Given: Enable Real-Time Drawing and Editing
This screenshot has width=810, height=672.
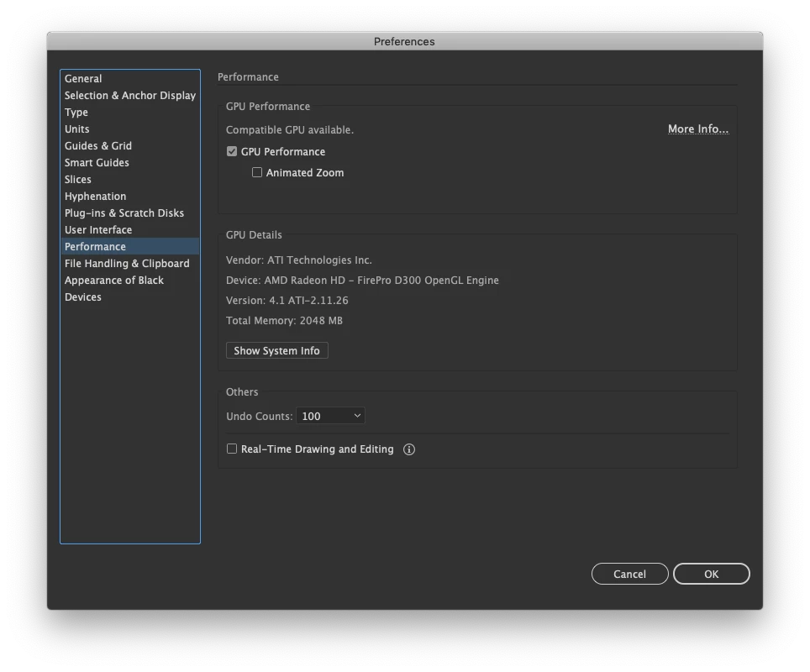Looking at the screenshot, I should 232,449.
